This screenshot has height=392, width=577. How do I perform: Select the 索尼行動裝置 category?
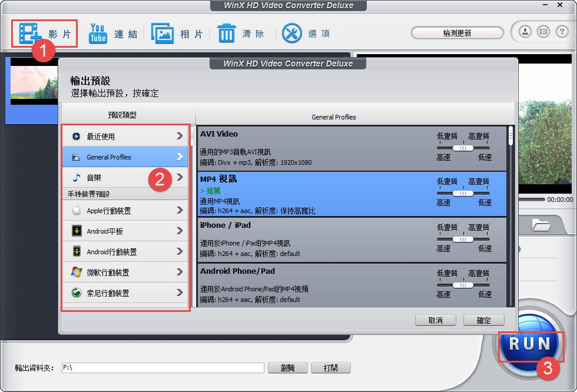[125, 293]
